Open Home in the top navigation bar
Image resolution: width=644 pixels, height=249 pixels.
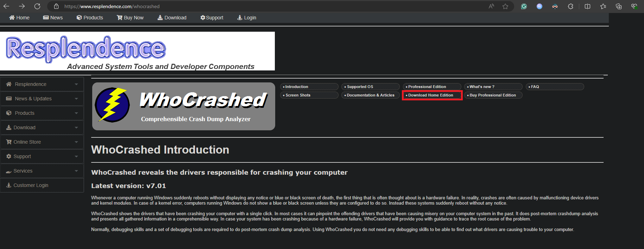(19, 18)
